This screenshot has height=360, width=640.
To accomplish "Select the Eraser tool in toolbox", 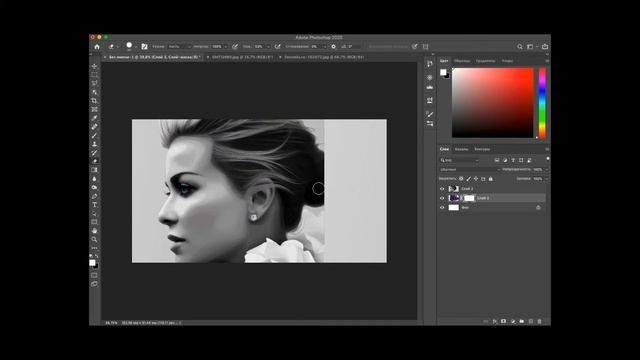I will [x=94, y=161].
